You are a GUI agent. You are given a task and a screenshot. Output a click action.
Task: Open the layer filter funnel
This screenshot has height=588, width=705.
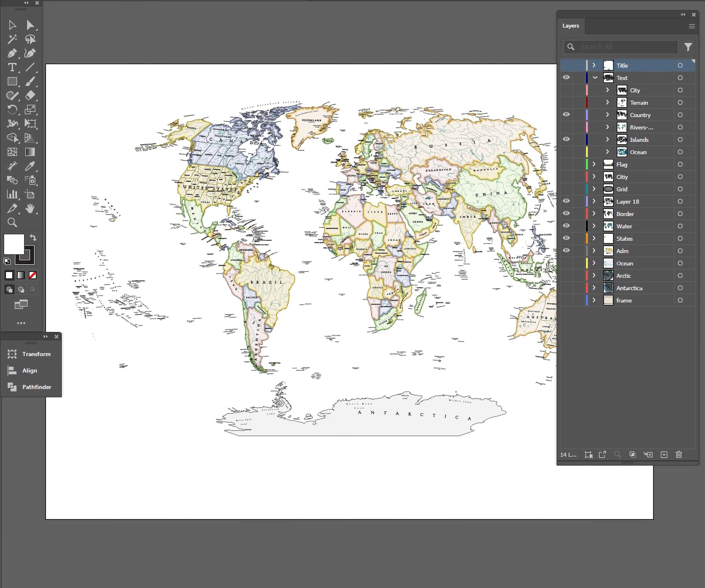tap(688, 47)
